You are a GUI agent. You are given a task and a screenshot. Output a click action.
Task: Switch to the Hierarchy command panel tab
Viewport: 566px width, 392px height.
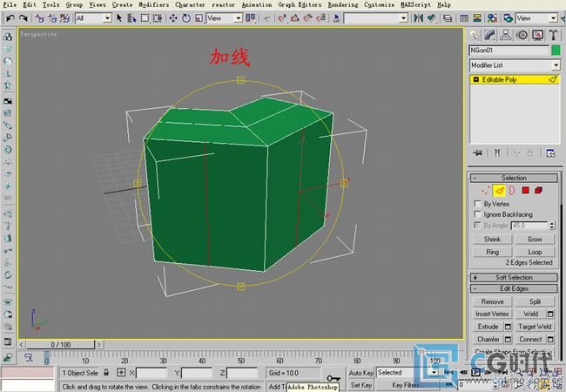[x=506, y=35]
